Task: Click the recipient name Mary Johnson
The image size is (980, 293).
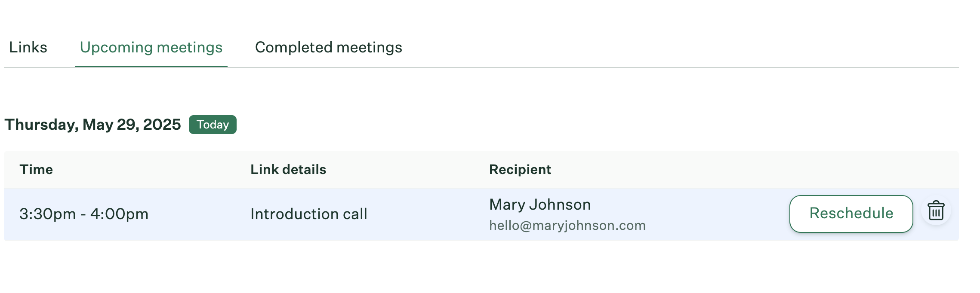Action: pos(540,204)
